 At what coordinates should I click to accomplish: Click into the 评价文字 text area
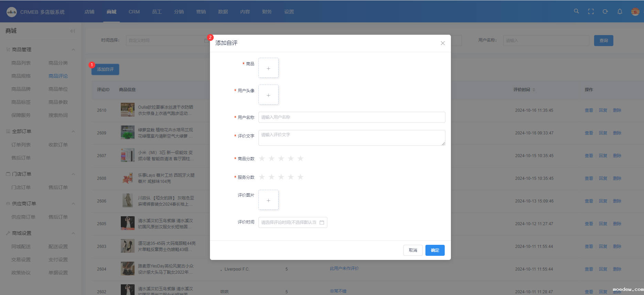[351, 138]
